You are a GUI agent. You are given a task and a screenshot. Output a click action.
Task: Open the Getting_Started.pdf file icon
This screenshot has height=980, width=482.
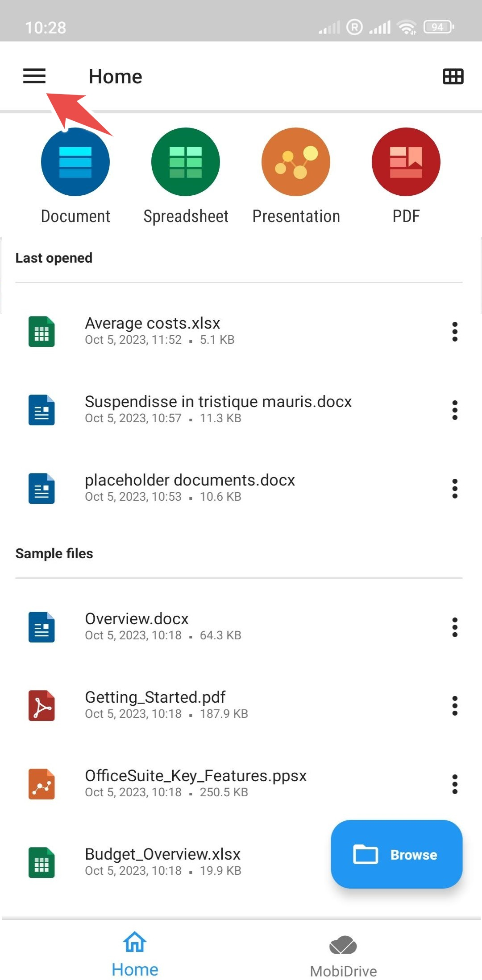(41, 705)
